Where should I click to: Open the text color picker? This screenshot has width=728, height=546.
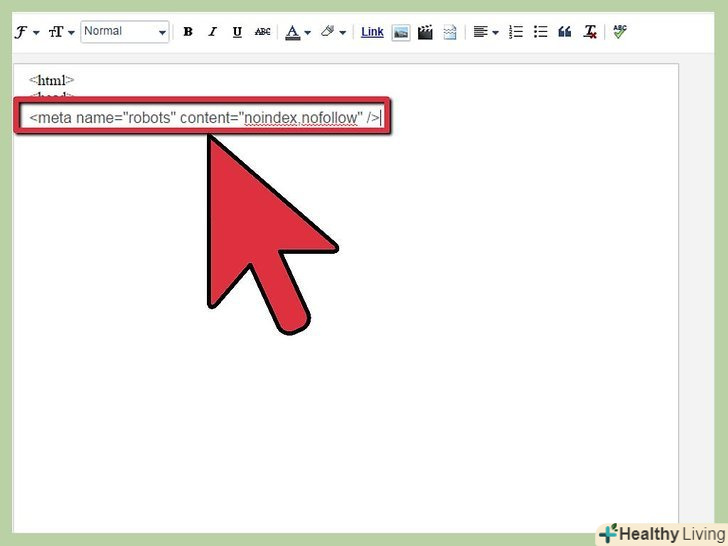point(295,32)
